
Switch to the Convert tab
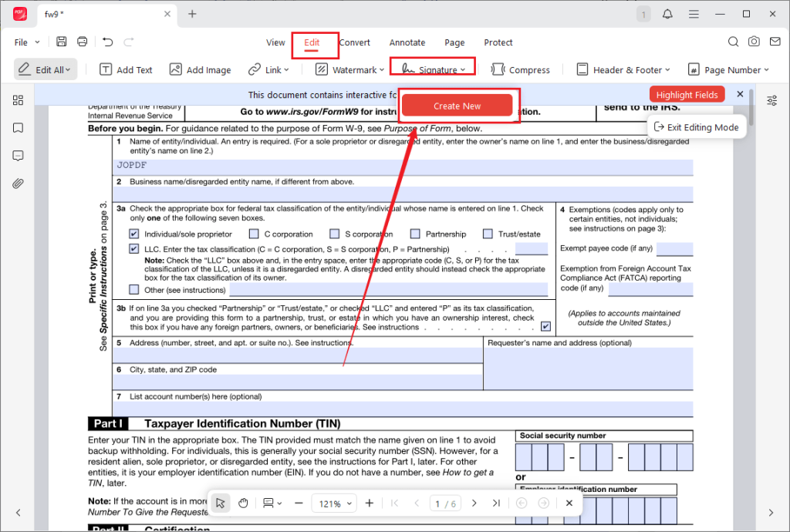click(x=355, y=42)
